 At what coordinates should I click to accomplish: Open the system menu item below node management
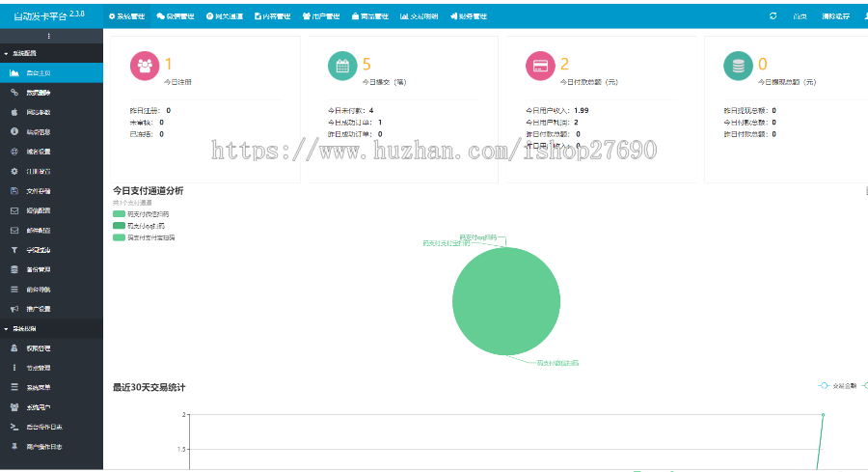coord(51,388)
